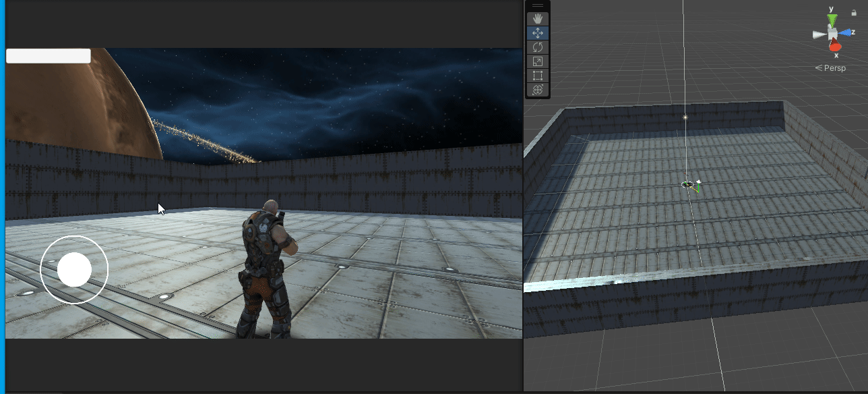The image size is (868, 394).
Task: Click the soldier character in Game view
Action: tap(268, 270)
